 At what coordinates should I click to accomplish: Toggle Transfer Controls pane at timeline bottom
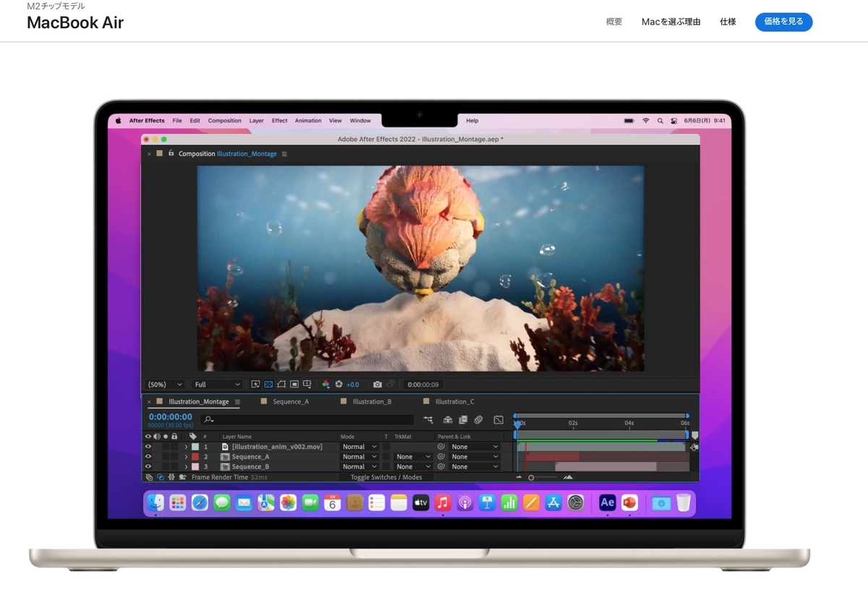click(x=161, y=477)
